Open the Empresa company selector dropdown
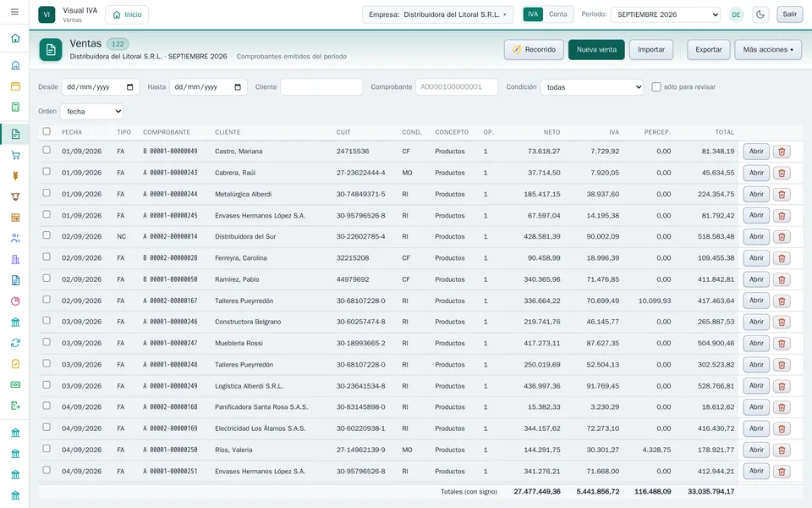Viewport: 812px width, 508px height. point(437,14)
